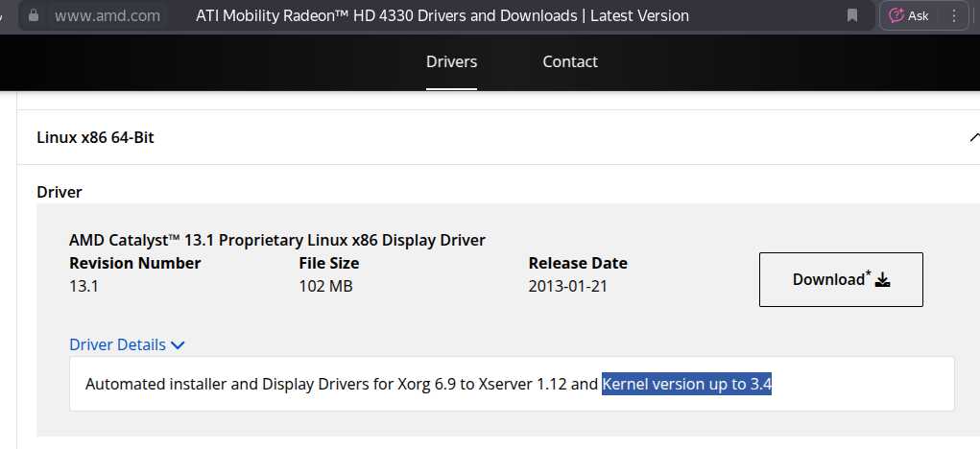Click the Driver section heading
The image size is (980, 449).
pyautogui.click(x=60, y=192)
